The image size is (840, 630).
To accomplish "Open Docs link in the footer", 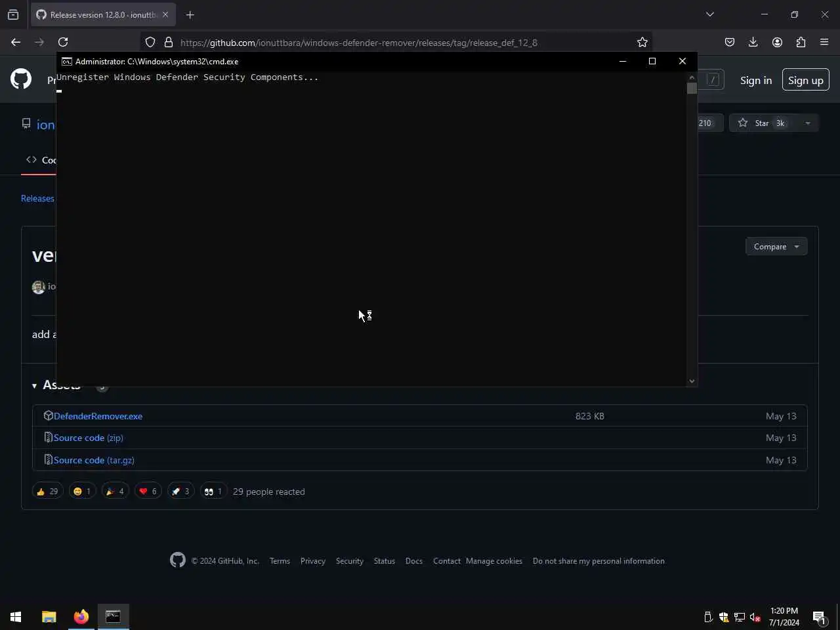I will (x=414, y=561).
